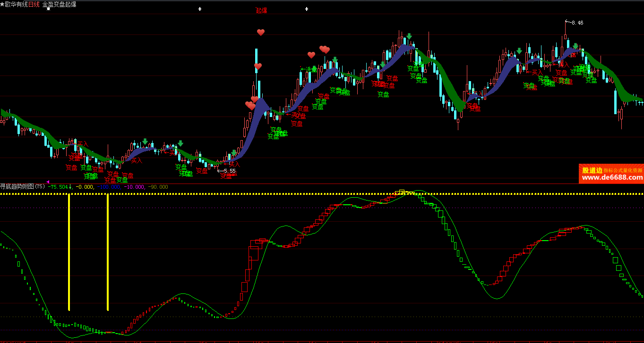Click the rightmost white plus marker at top
Image resolution: width=644 pixels, height=343 pixels.
click(307, 9)
